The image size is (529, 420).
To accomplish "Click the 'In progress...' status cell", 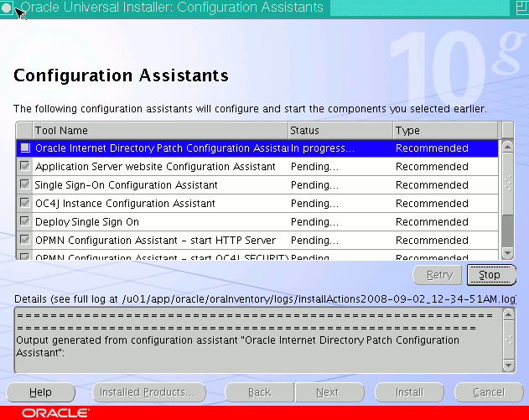I will pos(340,148).
